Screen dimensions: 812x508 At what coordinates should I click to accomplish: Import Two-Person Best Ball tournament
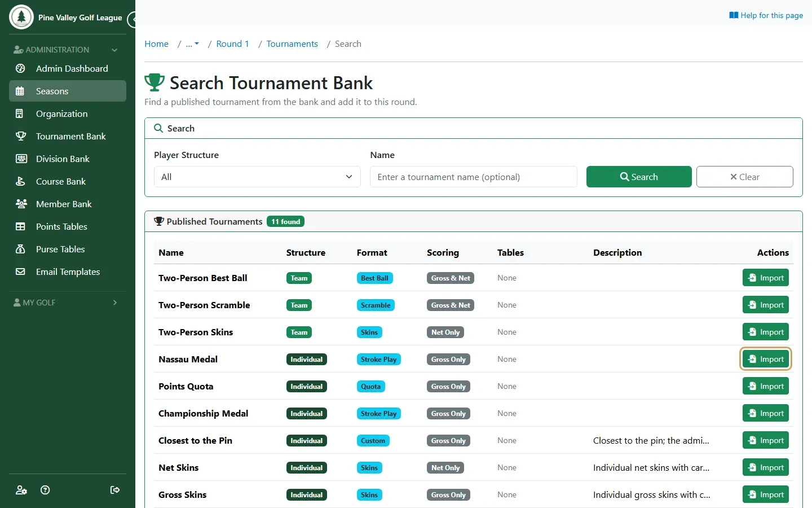pos(766,278)
